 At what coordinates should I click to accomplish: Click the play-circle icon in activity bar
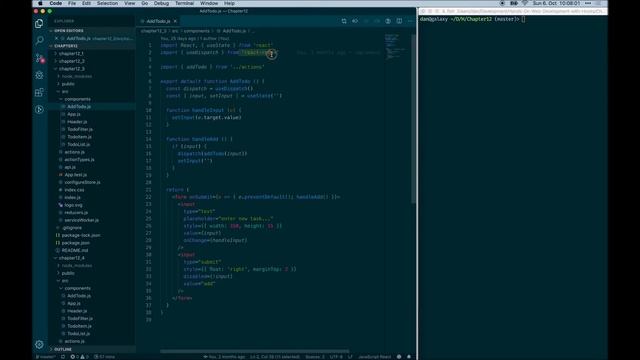click(39, 109)
